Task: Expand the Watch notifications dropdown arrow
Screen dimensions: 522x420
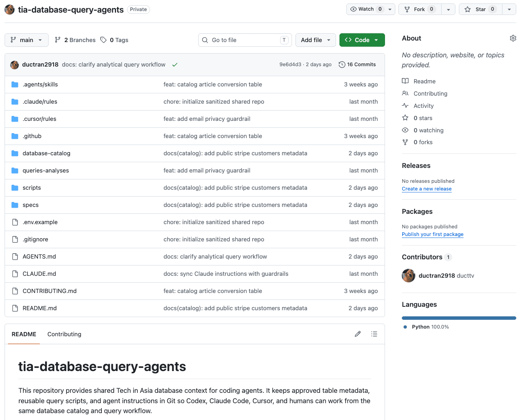Action: click(390, 9)
